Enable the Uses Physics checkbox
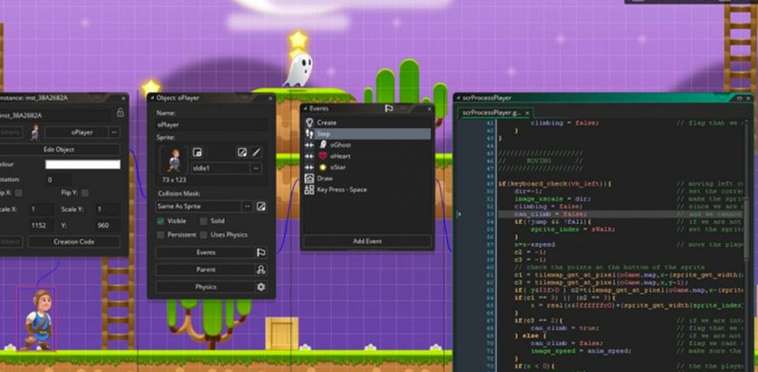This screenshot has width=758, height=372. [x=204, y=235]
